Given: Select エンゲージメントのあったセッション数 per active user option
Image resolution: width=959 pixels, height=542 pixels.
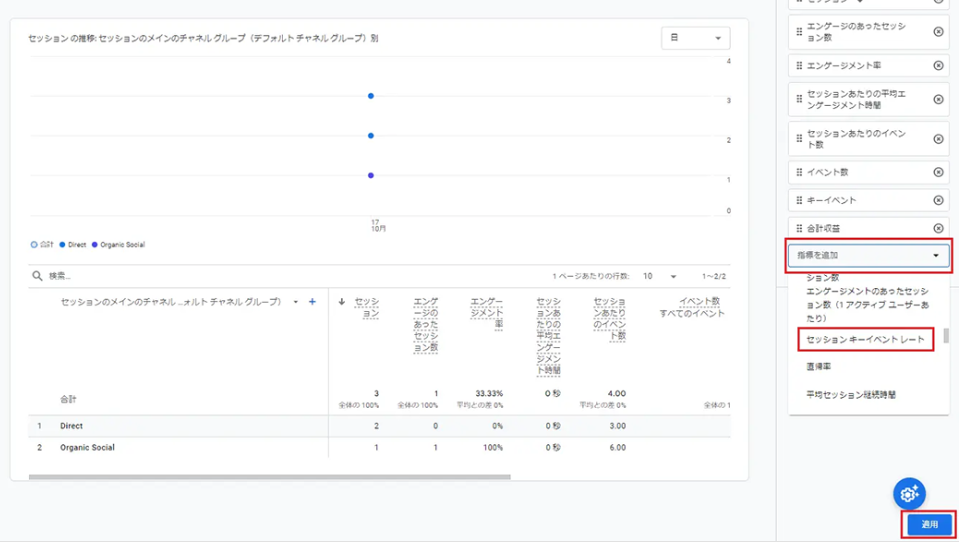Looking at the screenshot, I should [867, 305].
